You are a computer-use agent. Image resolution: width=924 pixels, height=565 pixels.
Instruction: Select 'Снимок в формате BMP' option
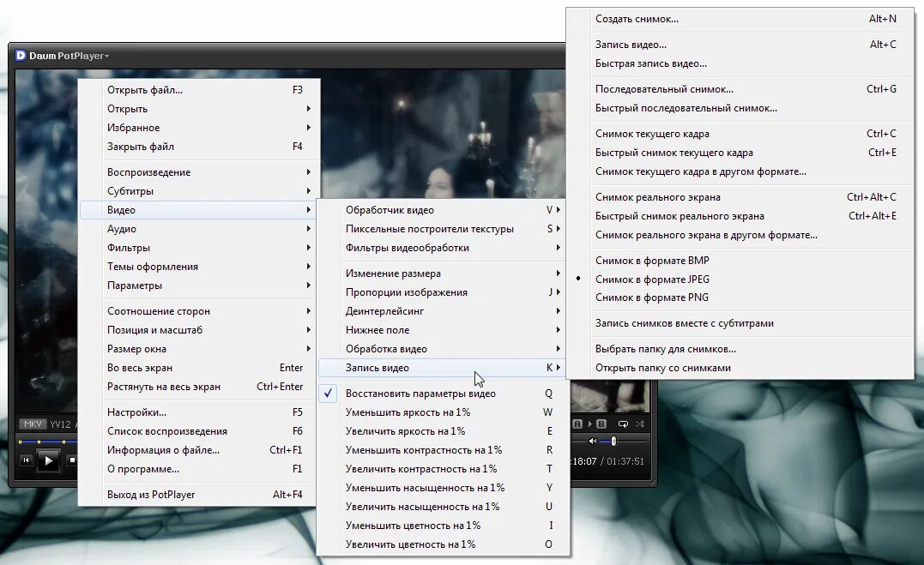(x=740, y=261)
